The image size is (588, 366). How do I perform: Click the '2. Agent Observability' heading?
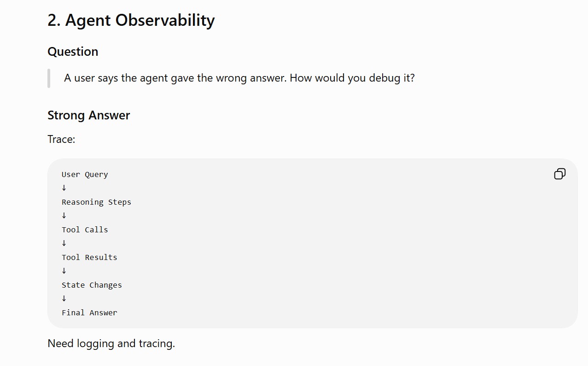tap(131, 20)
